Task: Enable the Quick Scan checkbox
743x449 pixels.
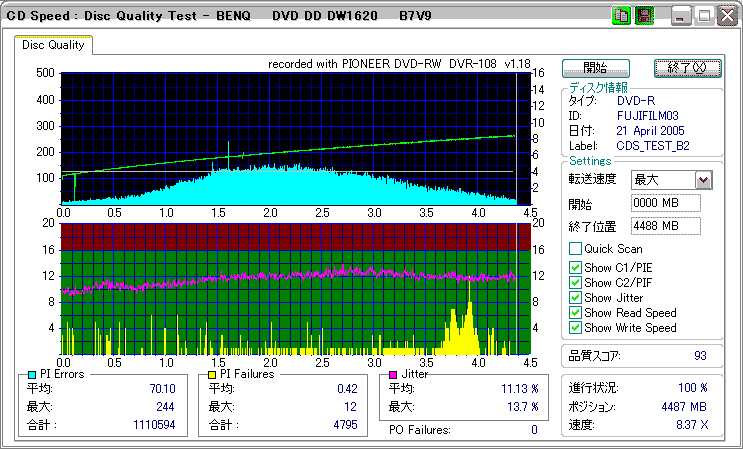Action: 575,249
